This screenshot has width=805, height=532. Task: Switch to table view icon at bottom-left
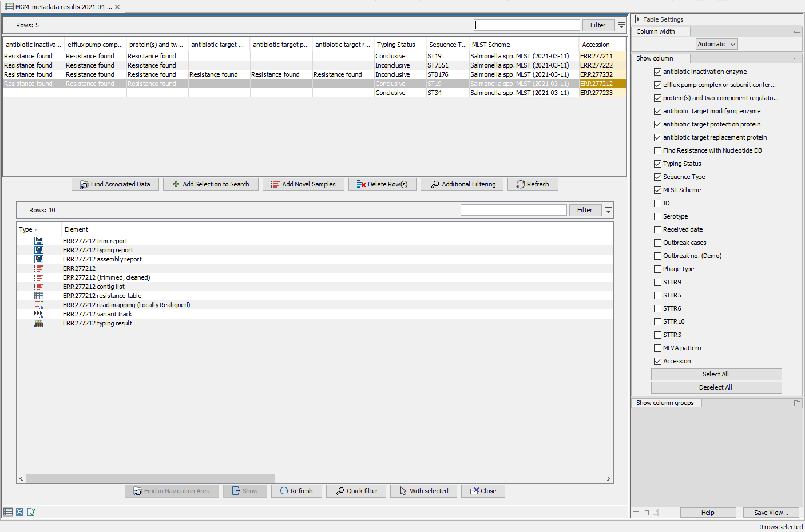coord(8,512)
